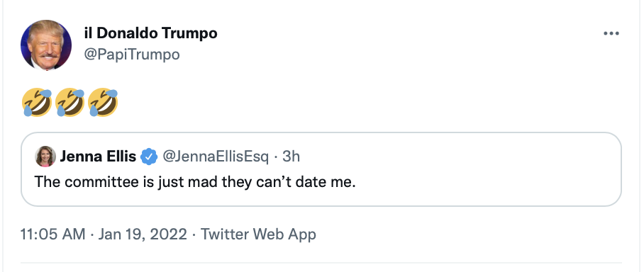Click il Donaldo Trumpo's profile avatar
This screenshot has width=644, height=272.
[46, 45]
